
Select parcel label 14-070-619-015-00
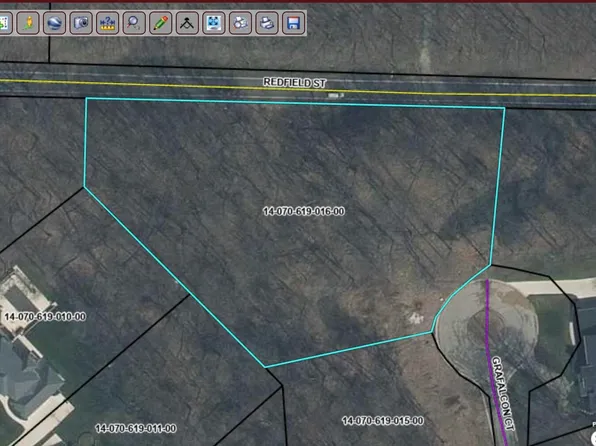coord(383,421)
